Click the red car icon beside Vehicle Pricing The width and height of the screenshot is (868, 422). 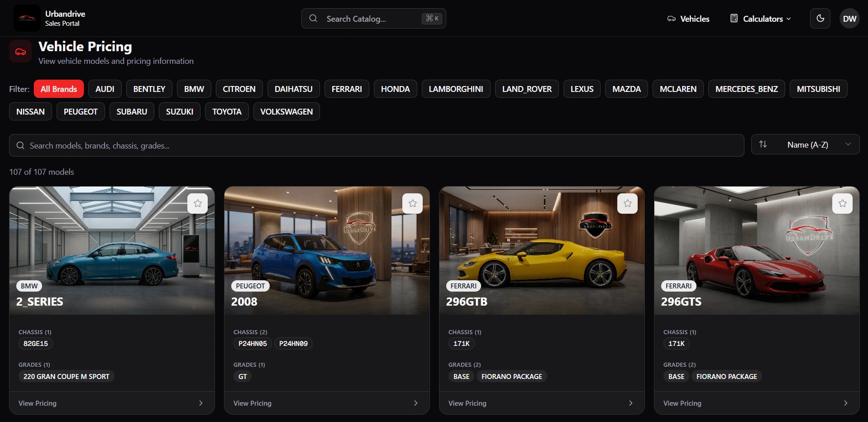20,52
